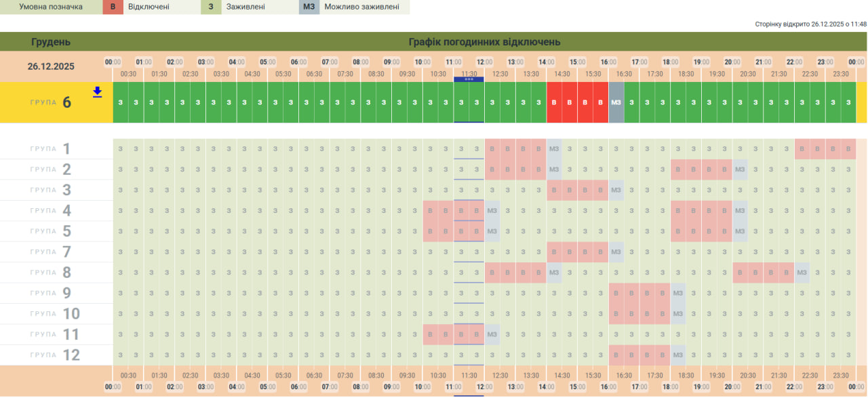
Task: Click the 20:30 label in the bottom time footer
Action: [748, 376]
